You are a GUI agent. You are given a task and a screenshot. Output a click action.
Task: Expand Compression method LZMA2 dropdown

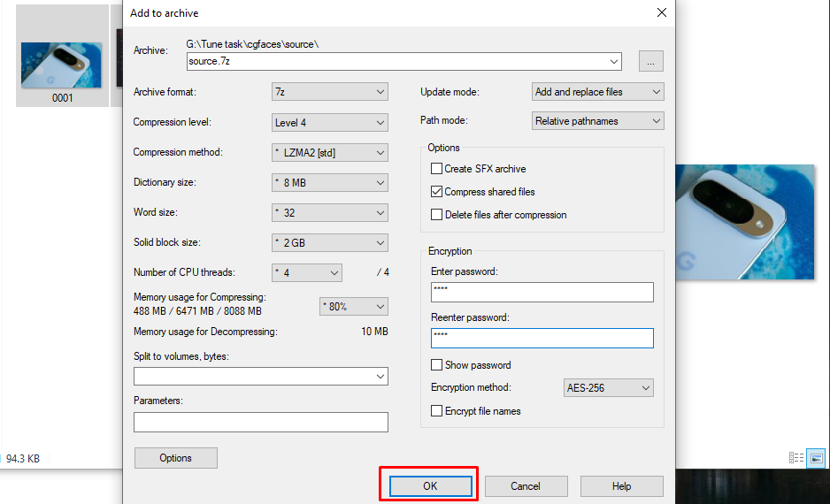click(x=330, y=152)
